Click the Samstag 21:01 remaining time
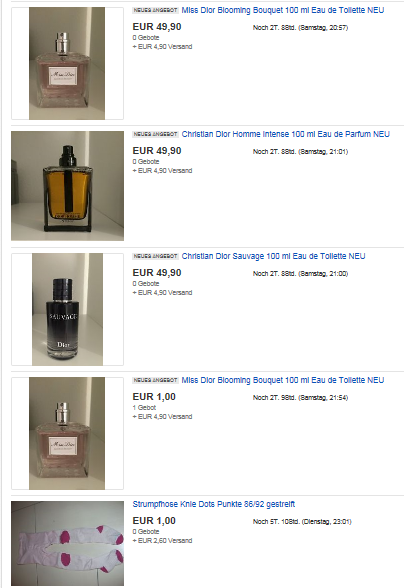The height and width of the screenshot is (588, 404). point(300,152)
